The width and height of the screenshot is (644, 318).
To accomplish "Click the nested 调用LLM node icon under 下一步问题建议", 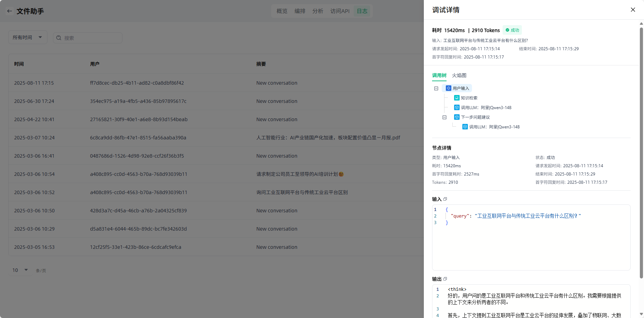I will [465, 127].
